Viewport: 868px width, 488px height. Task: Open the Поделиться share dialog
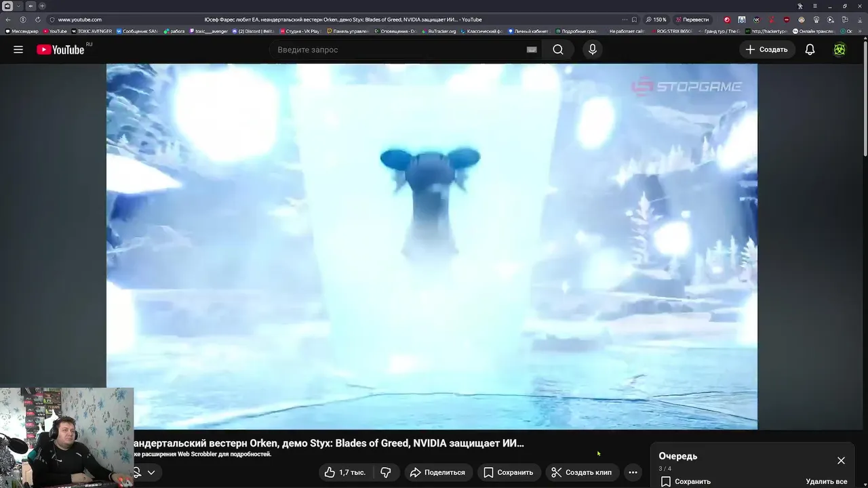[x=437, y=472]
